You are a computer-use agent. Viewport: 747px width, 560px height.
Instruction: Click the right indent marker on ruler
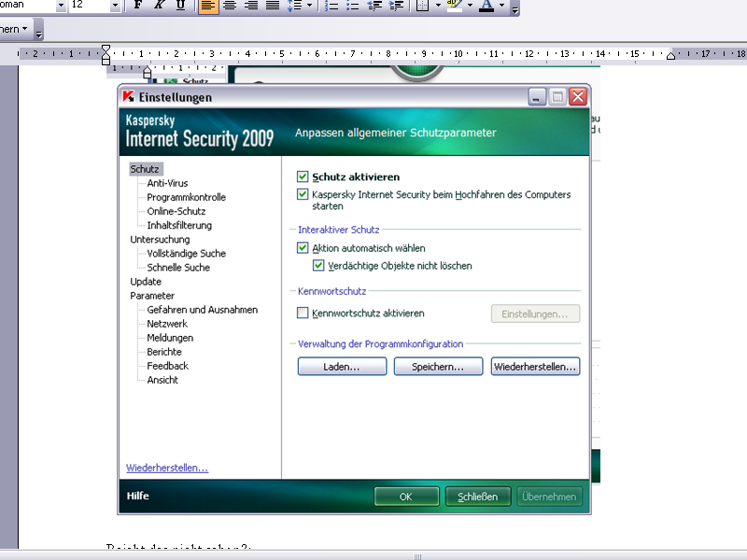[670, 56]
